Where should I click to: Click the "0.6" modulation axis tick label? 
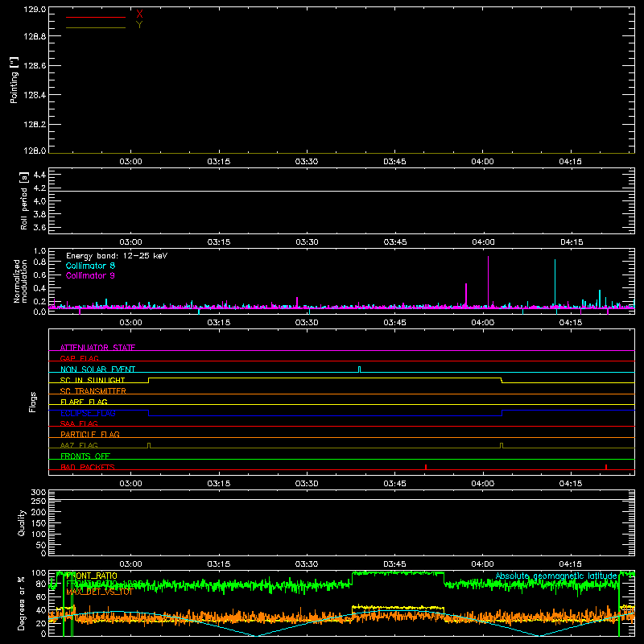click(x=39, y=275)
